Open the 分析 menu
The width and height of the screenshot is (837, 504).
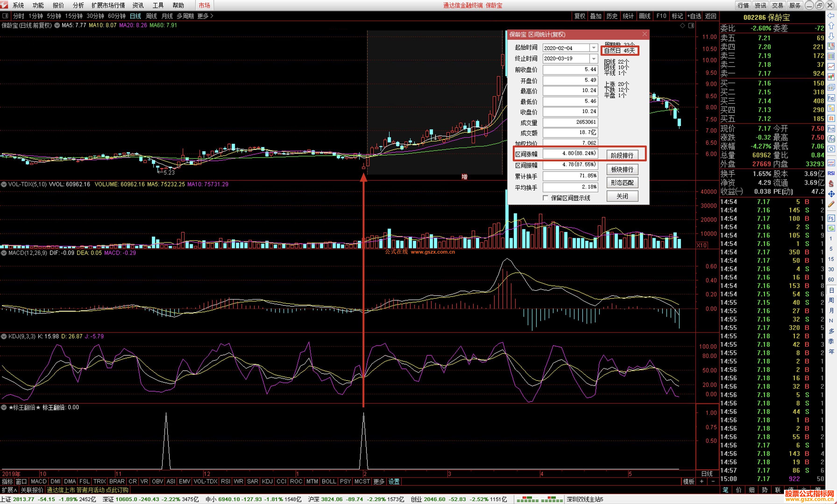(78, 5)
